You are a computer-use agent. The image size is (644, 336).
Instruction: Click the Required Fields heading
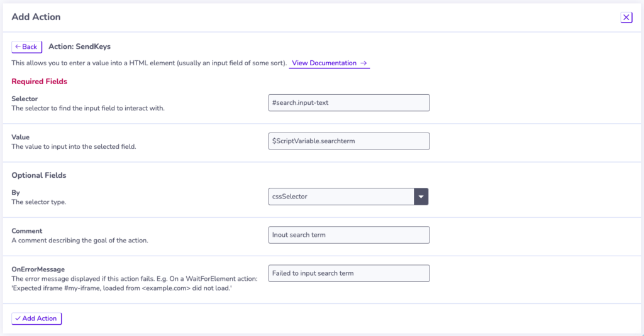tap(40, 81)
